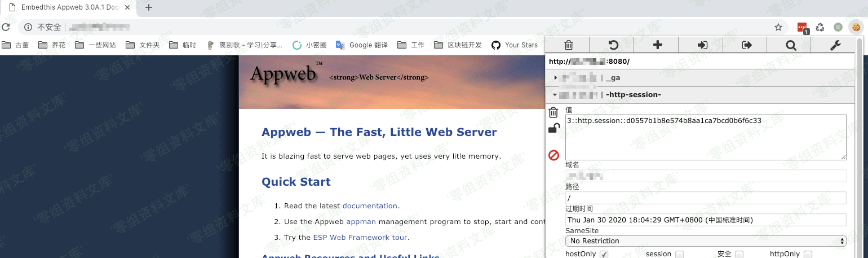
Task: Add a new cookie with plus icon
Action: 657,45
